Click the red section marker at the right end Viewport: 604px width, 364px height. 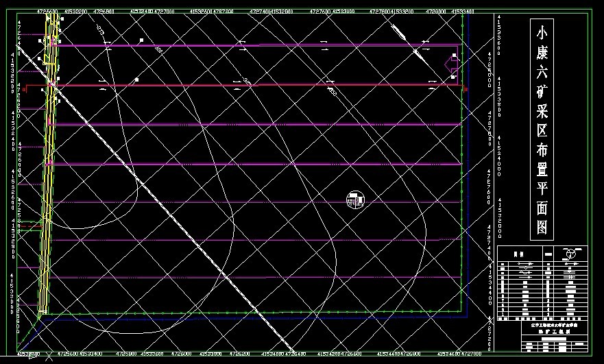point(465,89)
